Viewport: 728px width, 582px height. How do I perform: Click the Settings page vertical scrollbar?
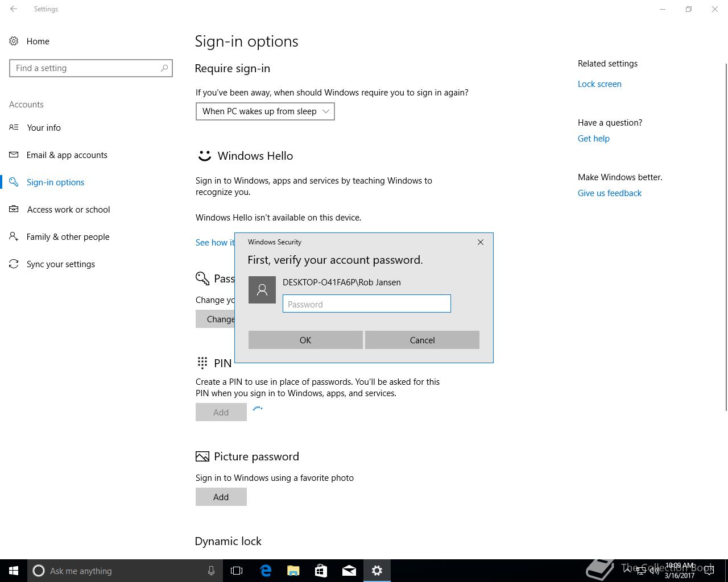pos(725,236)
